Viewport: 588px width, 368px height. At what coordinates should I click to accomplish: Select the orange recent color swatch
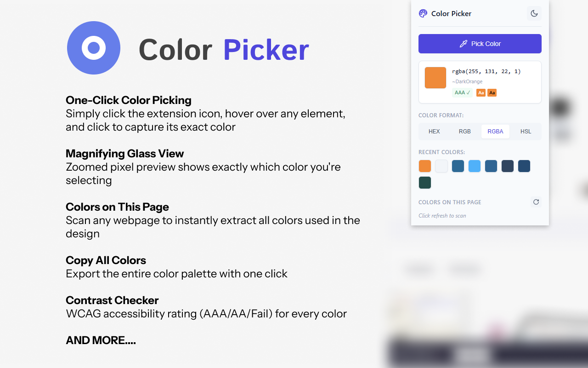point(424,166)
